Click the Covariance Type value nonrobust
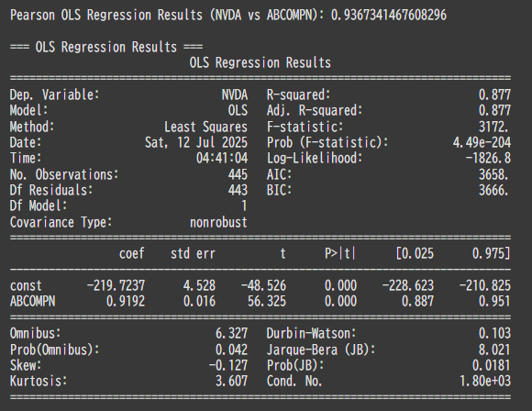 tap(218, 223)
